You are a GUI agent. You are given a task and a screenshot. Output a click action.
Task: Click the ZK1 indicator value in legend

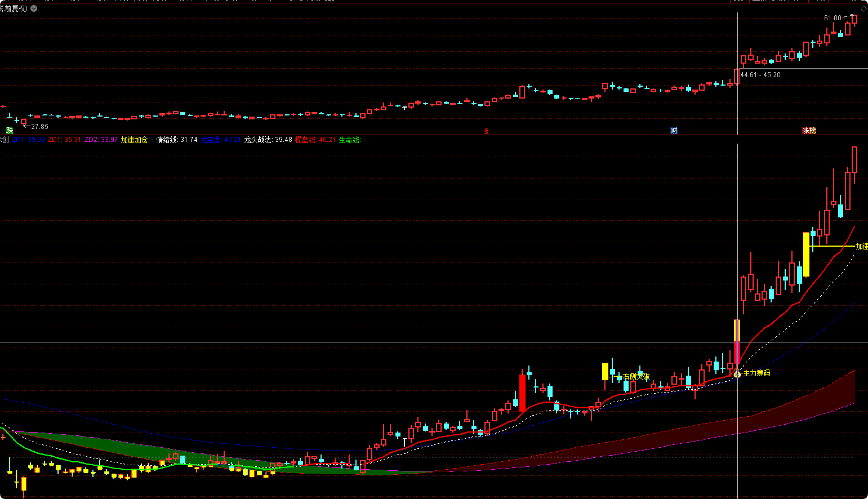(28, 140)
